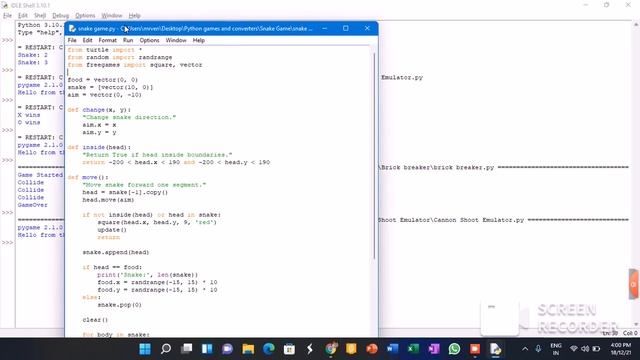640x360 pixels.
Task: Open Options menu in snake game editor
Action: 149,40
